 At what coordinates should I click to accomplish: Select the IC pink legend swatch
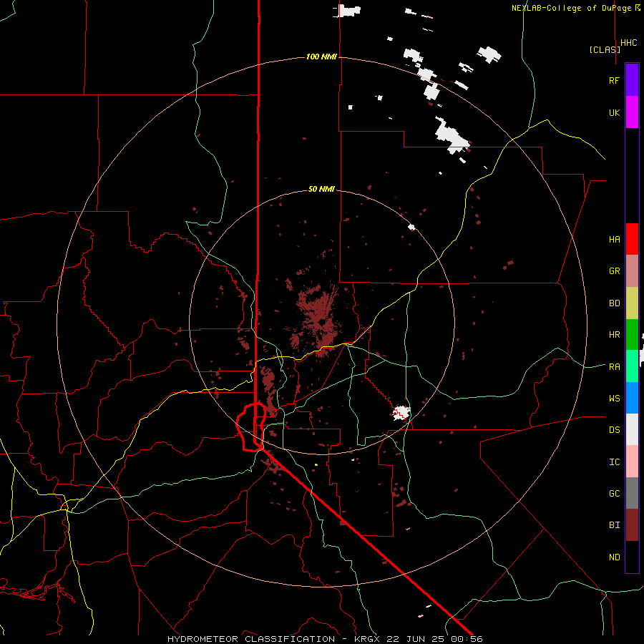632,462
